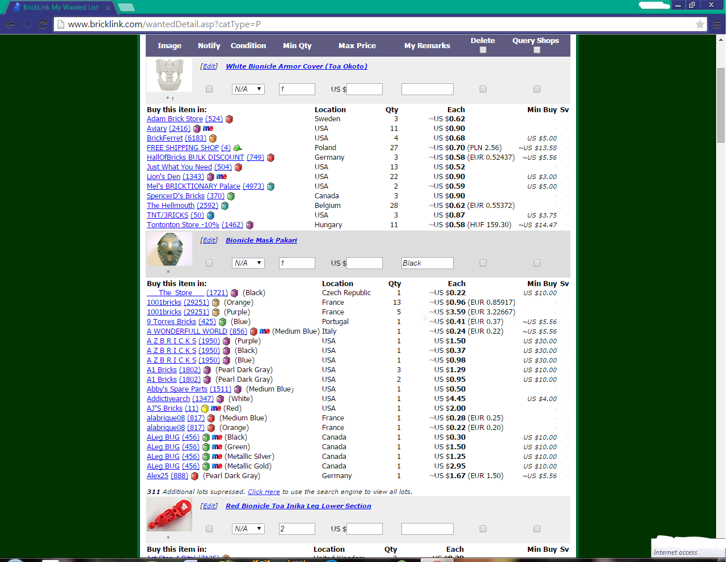This screenshot has width=728, height=562.
Task: Click the browser Back arrow
Action: click(x=10, y=24)
